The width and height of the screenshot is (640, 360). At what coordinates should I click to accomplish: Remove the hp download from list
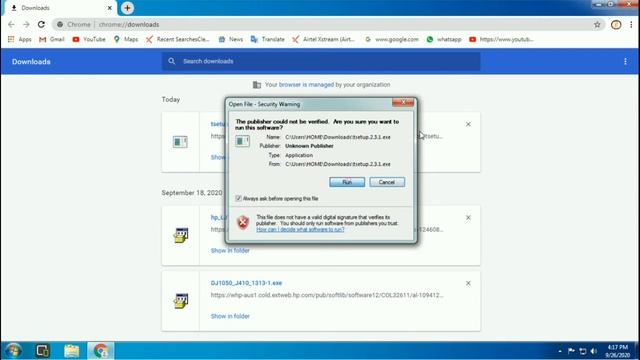(x=468, y=218)
